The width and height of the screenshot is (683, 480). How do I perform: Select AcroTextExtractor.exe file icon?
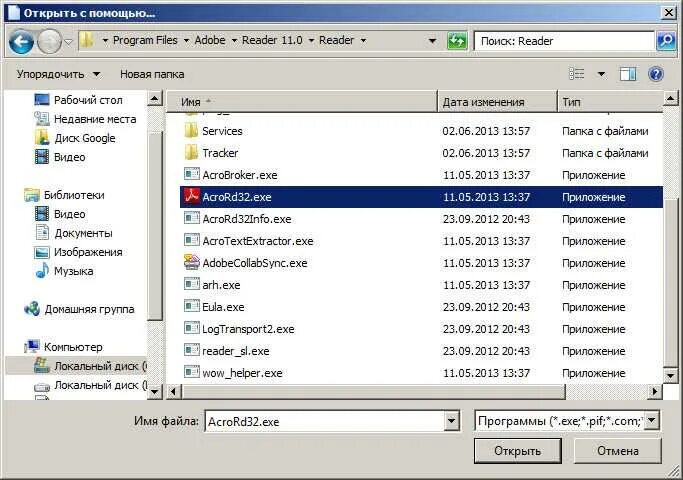(192, 240)
